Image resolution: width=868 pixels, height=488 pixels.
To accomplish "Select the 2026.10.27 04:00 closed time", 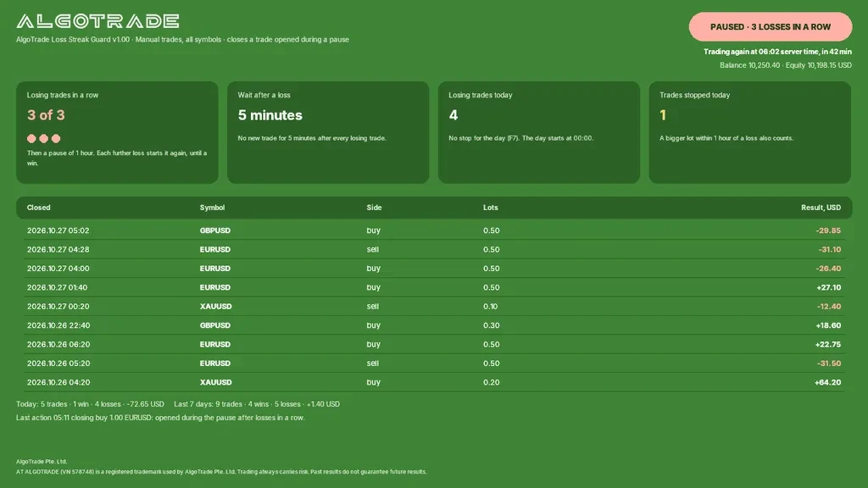I will tap(58, 269).
